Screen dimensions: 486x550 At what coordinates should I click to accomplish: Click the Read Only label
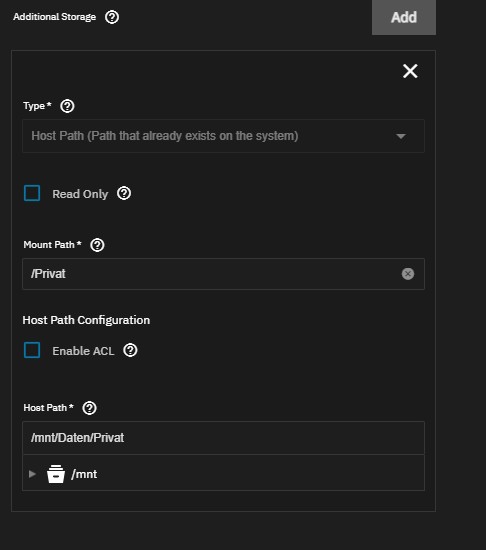(80, 194)
